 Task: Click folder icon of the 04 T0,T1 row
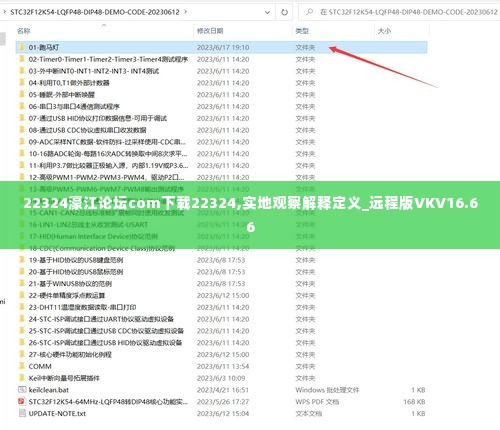click(22, 82)
